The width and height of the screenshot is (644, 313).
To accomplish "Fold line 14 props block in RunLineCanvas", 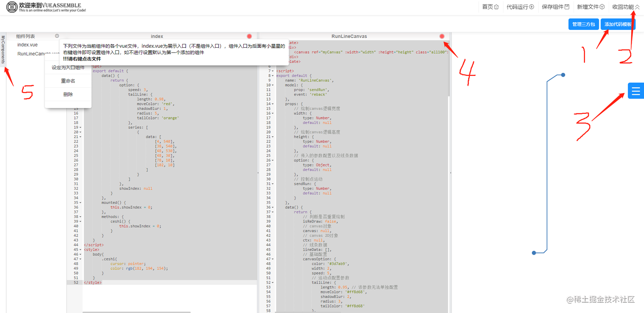I will point(273,104).
